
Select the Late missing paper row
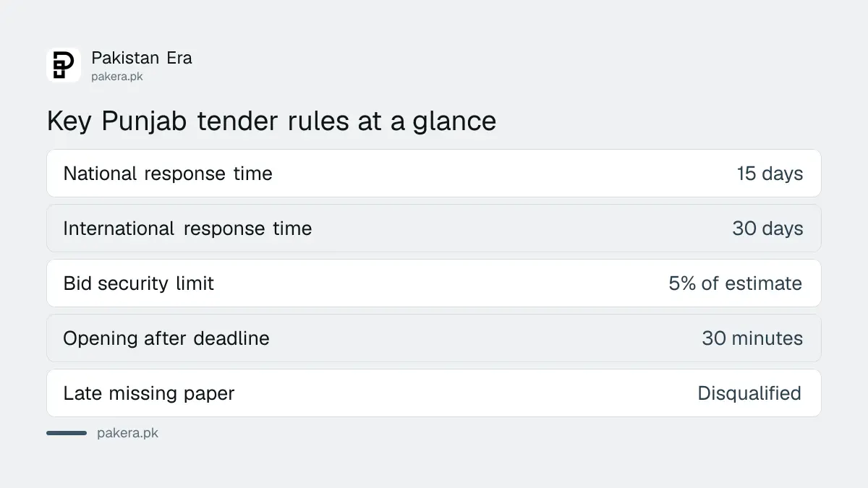tap(434, 393)
